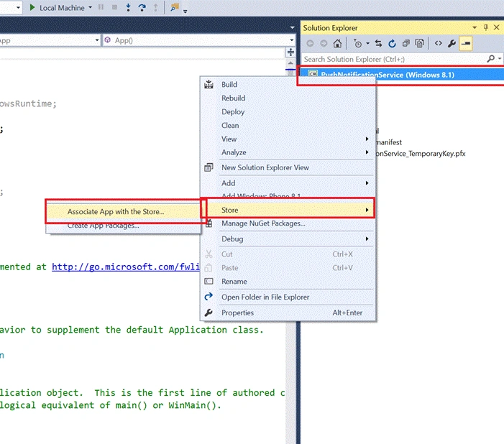Start debugging with Local Machine play button
Image resolution: width=504 pixels, height=444 pixels.
pyautogui.click(x=32, y=7)
